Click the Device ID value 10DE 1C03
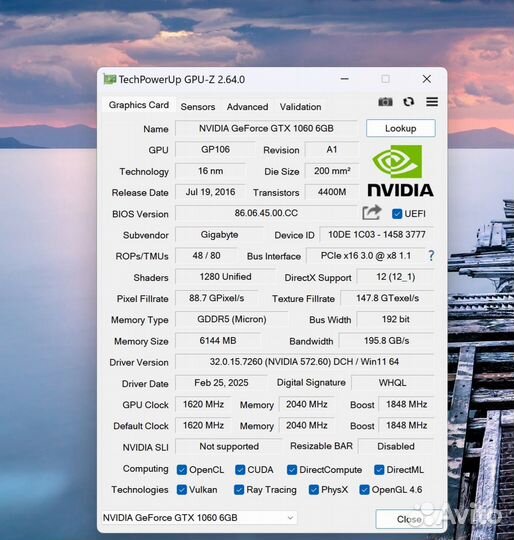This screenshot has width=514, height=540. coord(377,235)
